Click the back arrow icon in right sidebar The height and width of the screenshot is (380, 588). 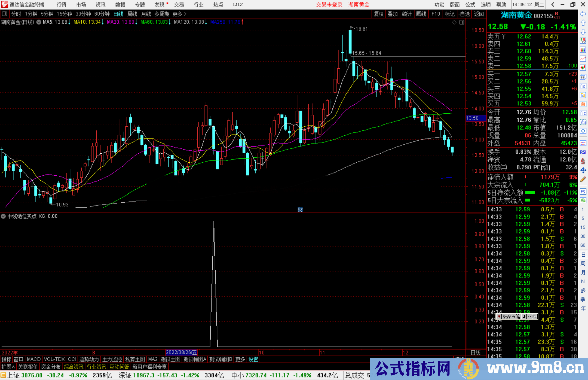tap(583, 14)
